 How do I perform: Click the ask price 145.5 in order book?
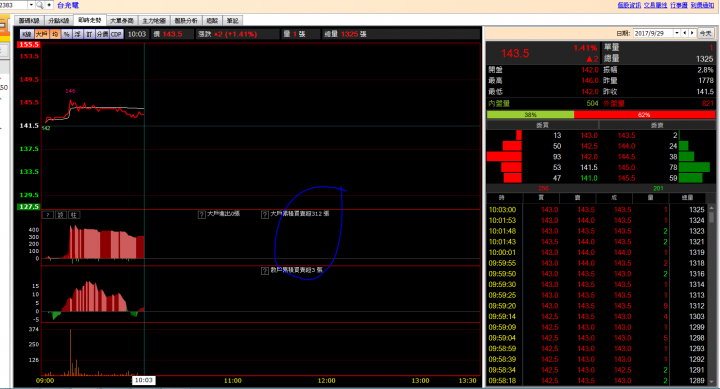626,178
